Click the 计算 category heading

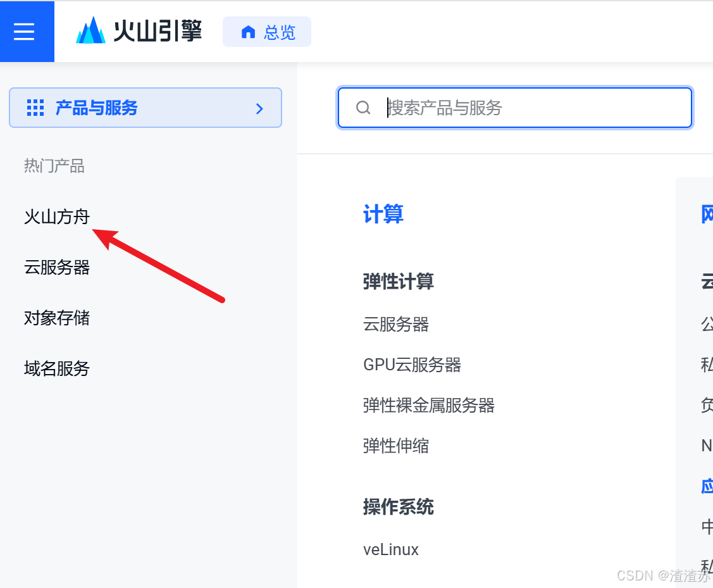coord(383,214)
